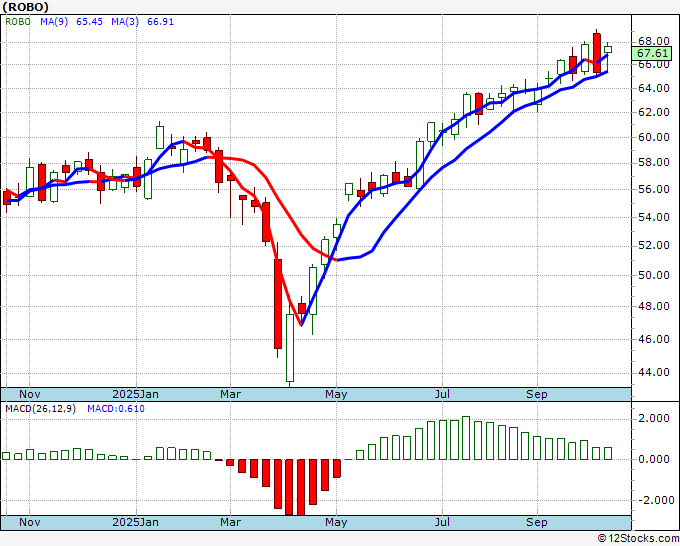Click the tallest red candlestick in April
The width and height of the screenshot is (680, 546).
coord(278,304)
